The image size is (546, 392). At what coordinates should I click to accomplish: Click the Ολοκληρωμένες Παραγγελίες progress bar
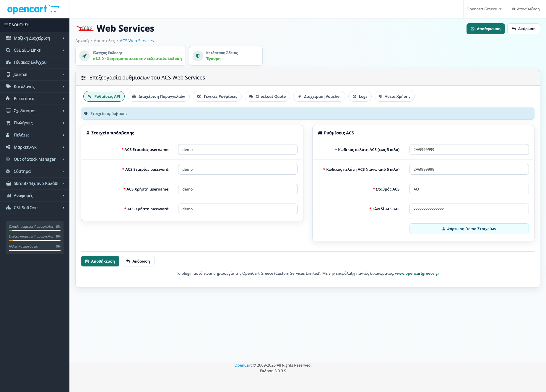[x=35, y=230]
